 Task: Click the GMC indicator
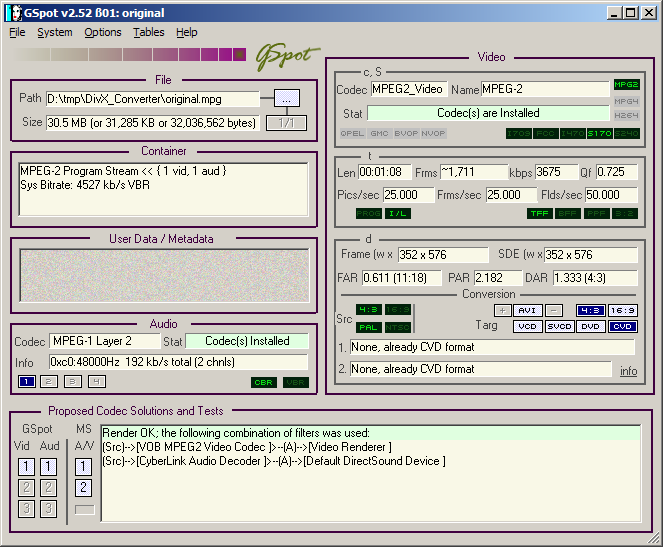(379, 134)
